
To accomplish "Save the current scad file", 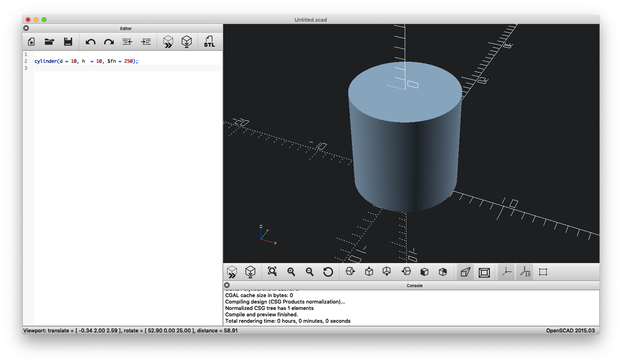I will click(68, 41).
